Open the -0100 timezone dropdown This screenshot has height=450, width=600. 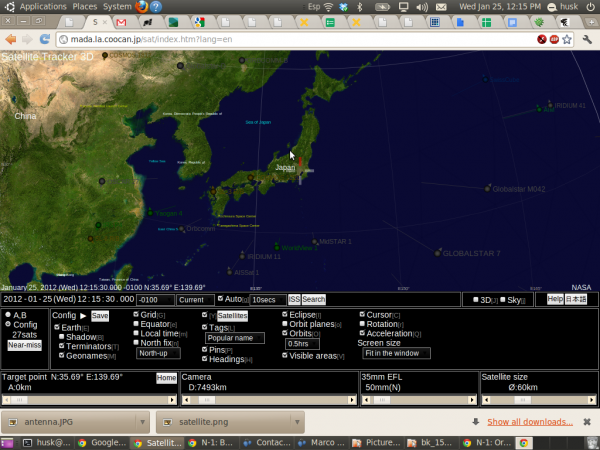pos(155,300)
